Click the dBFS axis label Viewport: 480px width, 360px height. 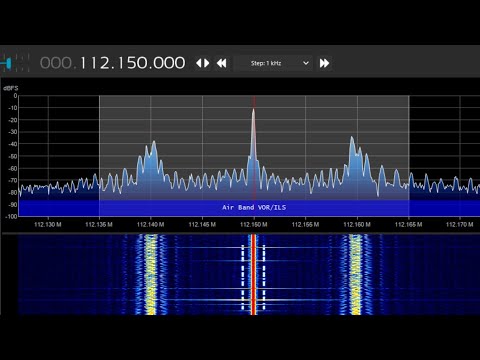coord(11,88)
